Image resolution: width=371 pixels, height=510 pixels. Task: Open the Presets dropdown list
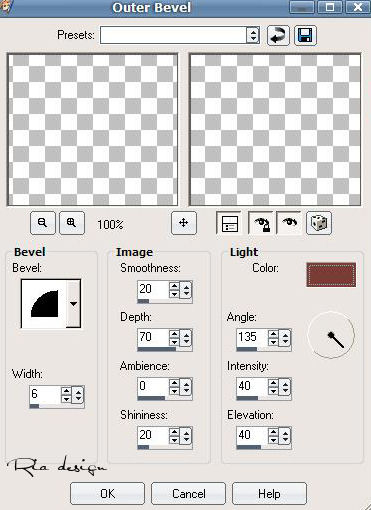(x=253, y=35)
